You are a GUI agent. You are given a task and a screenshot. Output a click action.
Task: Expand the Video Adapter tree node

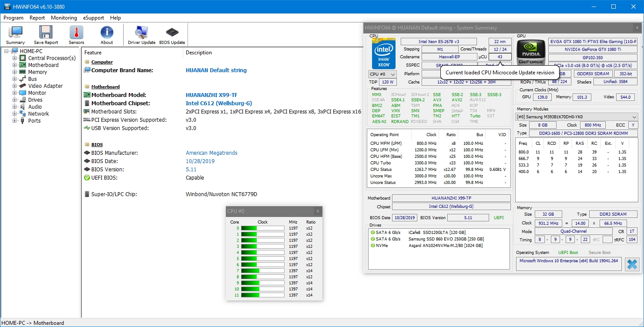click(x=15, y=86)
